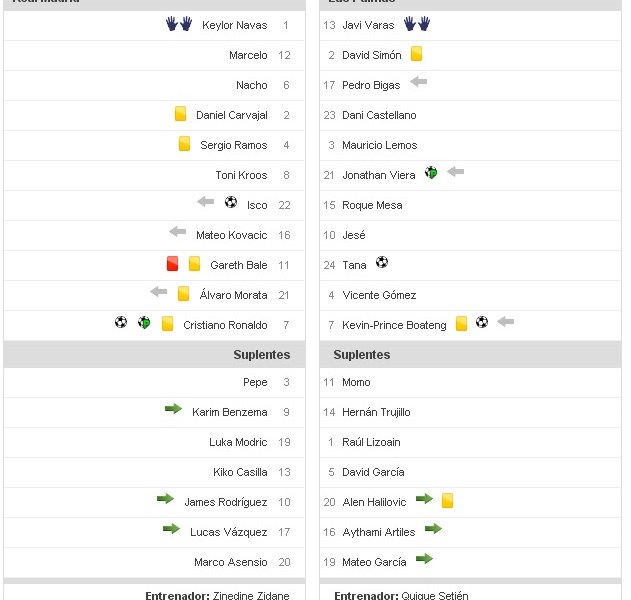Click the goalkeeper gloves icon beside Javi Varas
Image resolution: width=631 pixels, height=600 pixels.
[x=417, y=23]
